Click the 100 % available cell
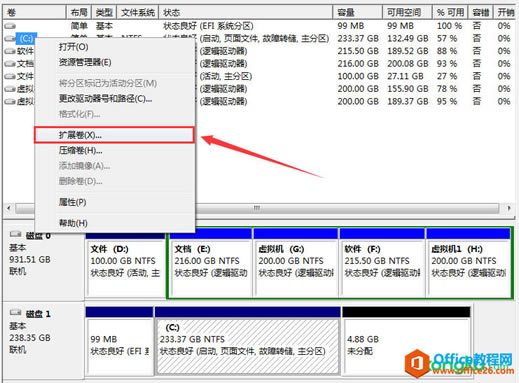The image size is (519, 383). click(x=449, y=26)
